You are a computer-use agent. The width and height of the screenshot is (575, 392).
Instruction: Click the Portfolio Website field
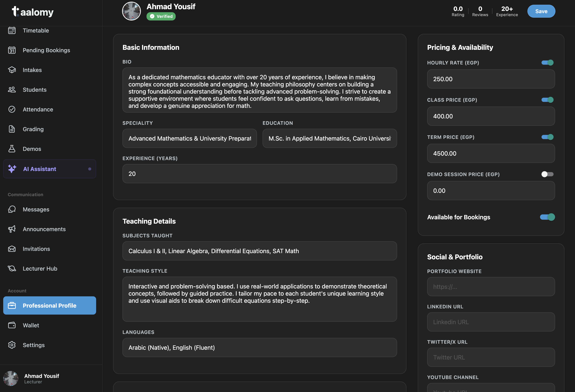click(x=491, y=286)
